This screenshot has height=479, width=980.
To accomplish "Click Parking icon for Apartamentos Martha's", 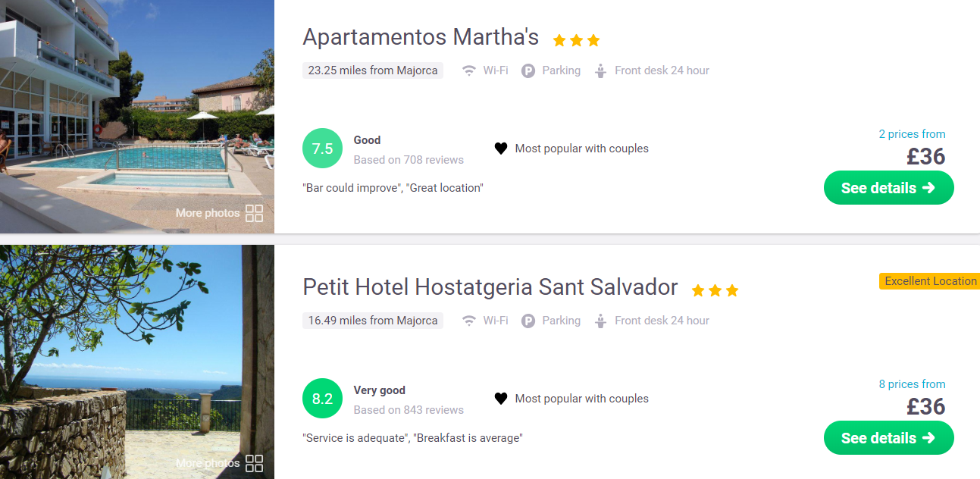I will [528, 70].
